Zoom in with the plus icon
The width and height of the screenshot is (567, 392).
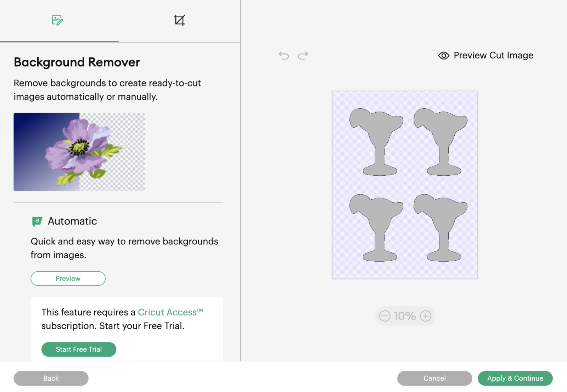426,316
